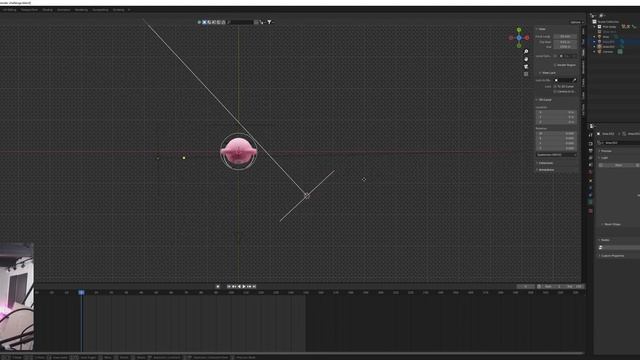The height and width of the screenshot is (360, 640).
Task: Open the View Layer properties tab icon
Action: click(591, 158)
